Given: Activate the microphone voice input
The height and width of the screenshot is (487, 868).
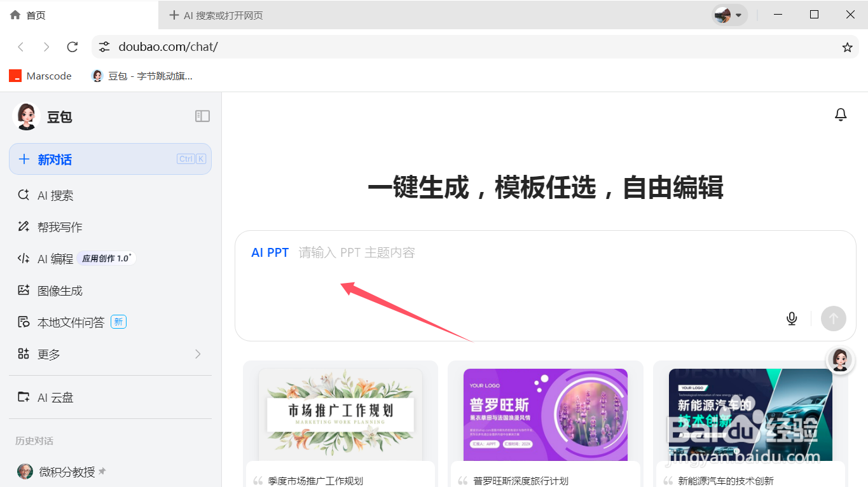Looking at the screenshot, I should 792,318.
